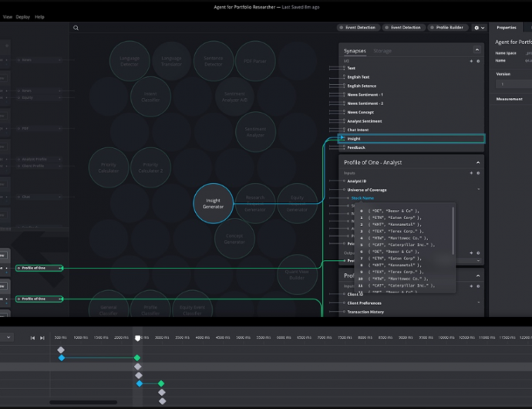The height and width of the screenshot is (409, 532).
Task: Toggle the Profile Builder pill
Action: (x=447, y=28)
